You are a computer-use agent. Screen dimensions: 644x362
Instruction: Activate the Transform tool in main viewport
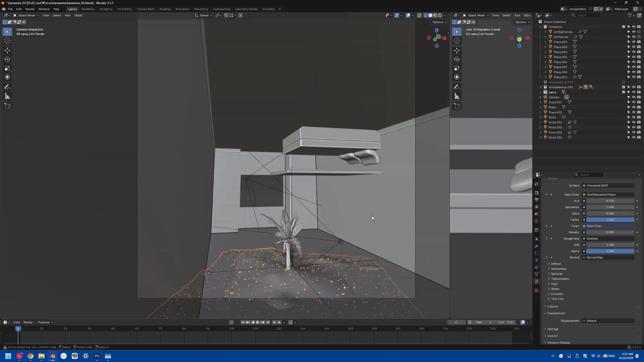7,77
